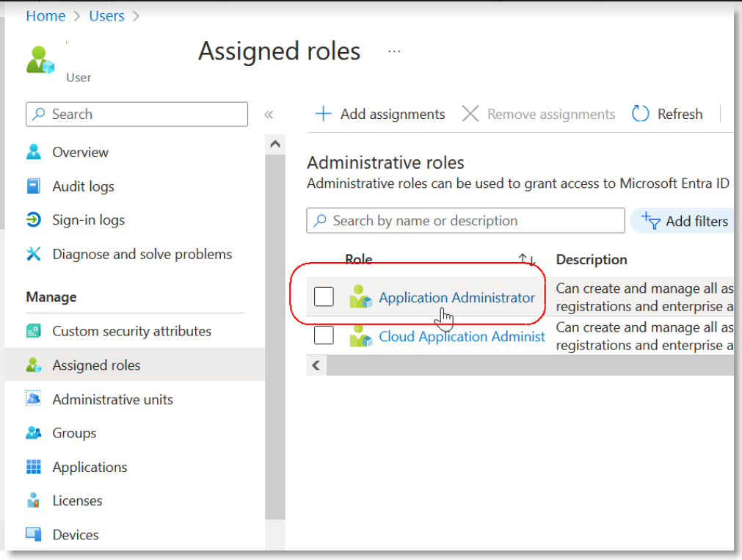
Task: Open the Application Administrator role link
Action: [x=457, y=297]
